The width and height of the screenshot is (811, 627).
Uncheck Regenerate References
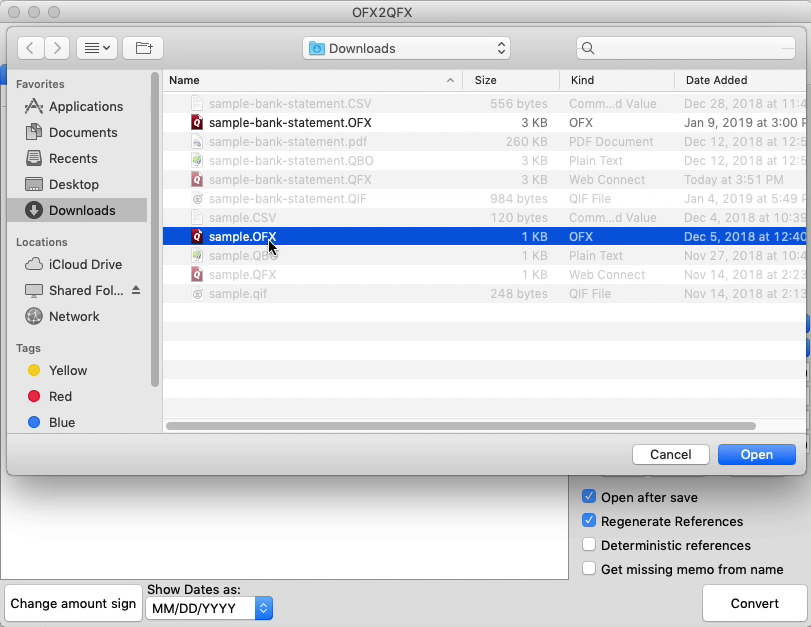(589, 520)
